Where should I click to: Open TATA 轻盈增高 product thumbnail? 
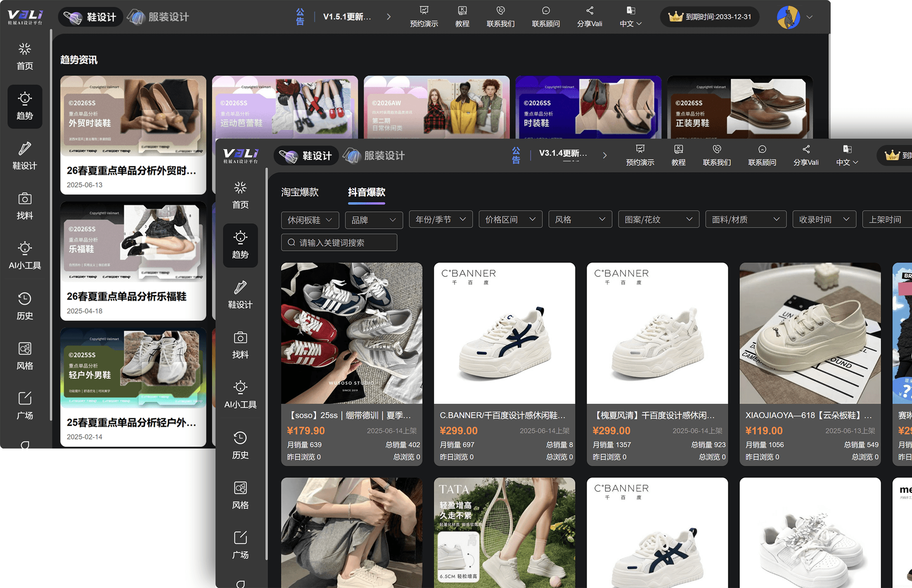(505, 533)
